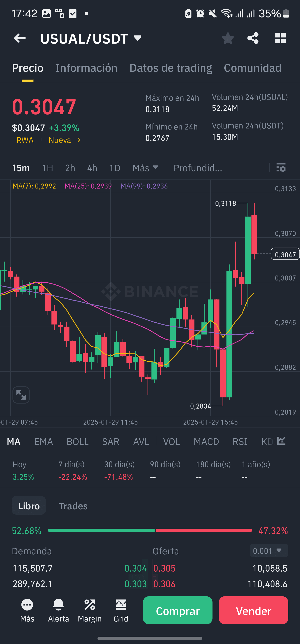Select the bid price 0.304
The height and width of the screenshot is (644, 300).
136,568
